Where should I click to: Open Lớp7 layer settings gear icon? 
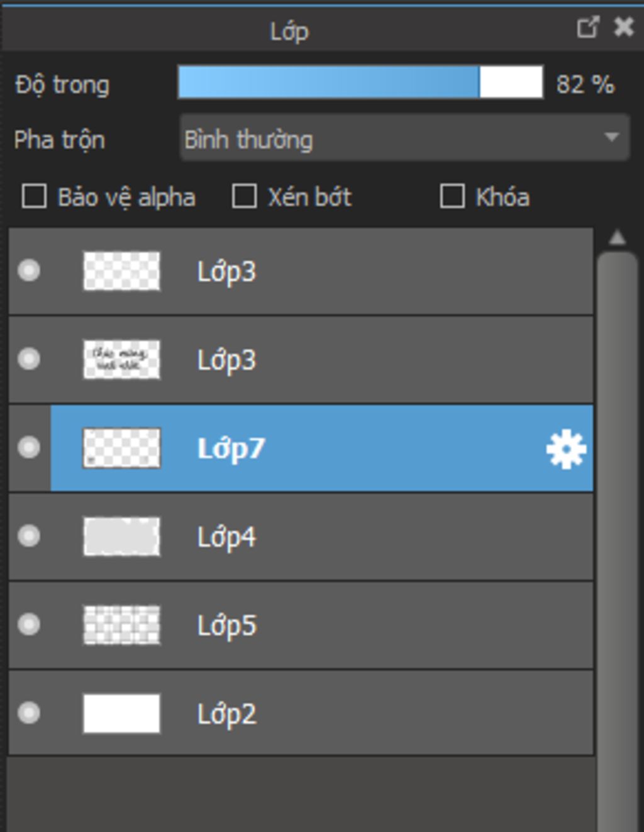tap(566, 449)
